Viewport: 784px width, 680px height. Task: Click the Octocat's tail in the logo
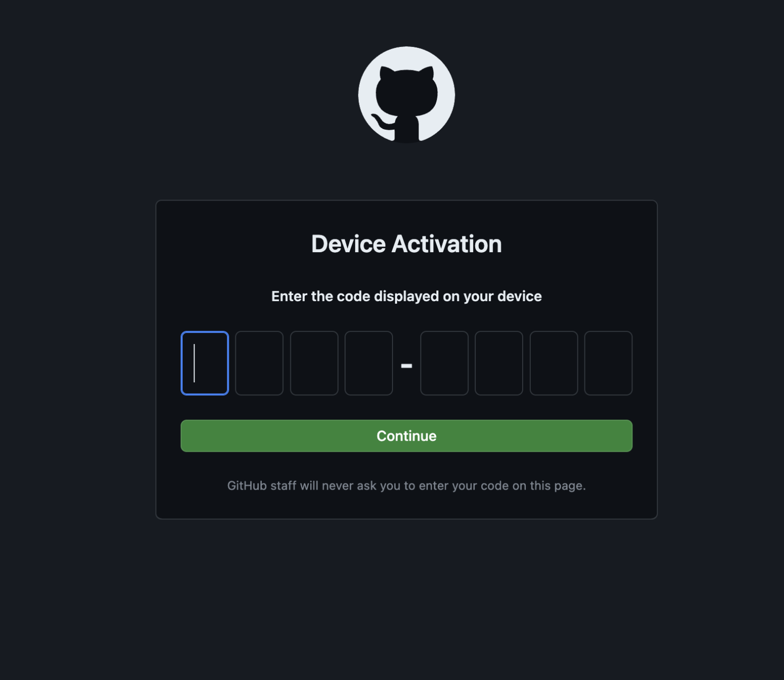coord(382,122)
